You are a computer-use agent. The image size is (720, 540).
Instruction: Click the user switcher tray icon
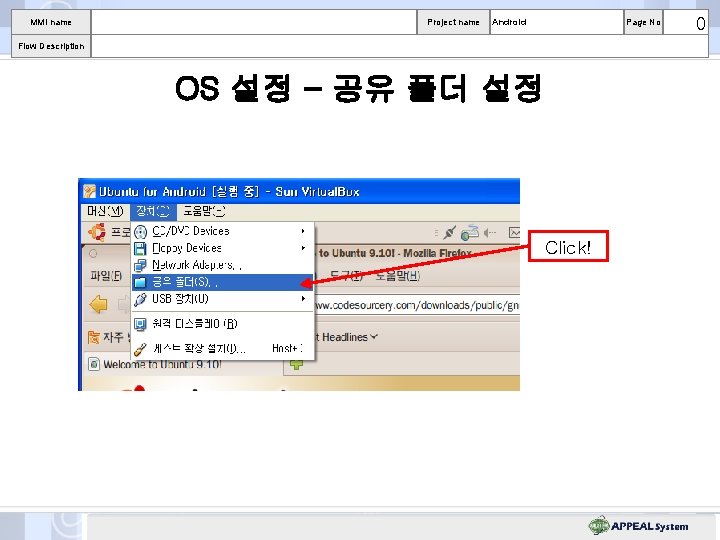470,232
